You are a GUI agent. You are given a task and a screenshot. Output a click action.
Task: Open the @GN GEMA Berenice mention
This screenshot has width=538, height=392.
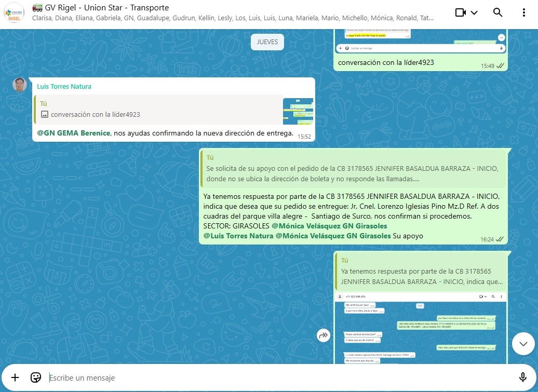pyautogui.click(x=73, y=133)
